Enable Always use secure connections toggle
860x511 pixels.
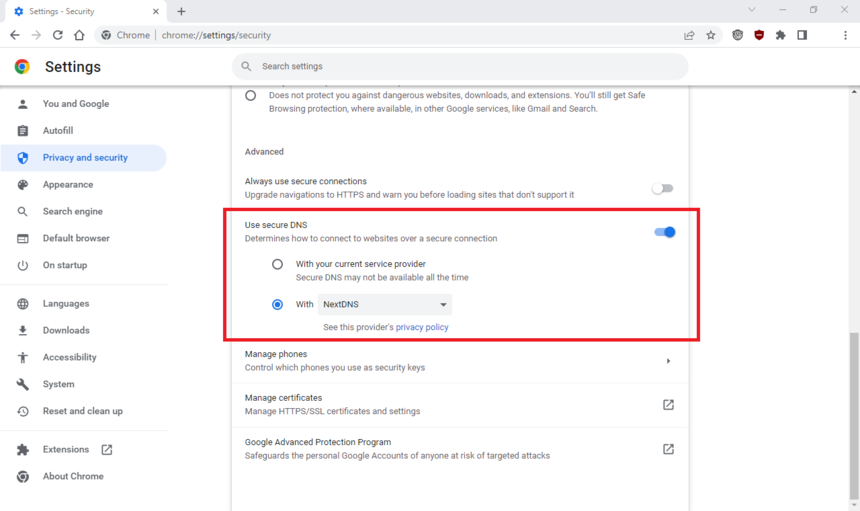(663, 188)
